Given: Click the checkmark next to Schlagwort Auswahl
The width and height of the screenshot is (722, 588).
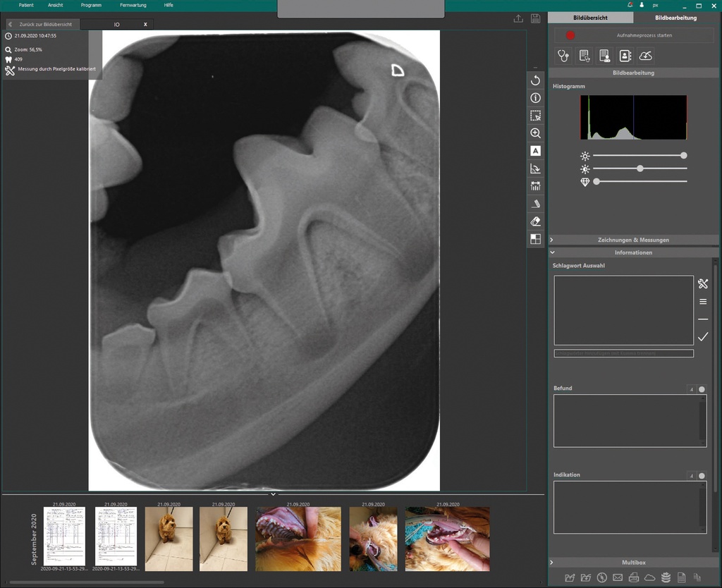Looking at the screenshot, I should [702, 337].
